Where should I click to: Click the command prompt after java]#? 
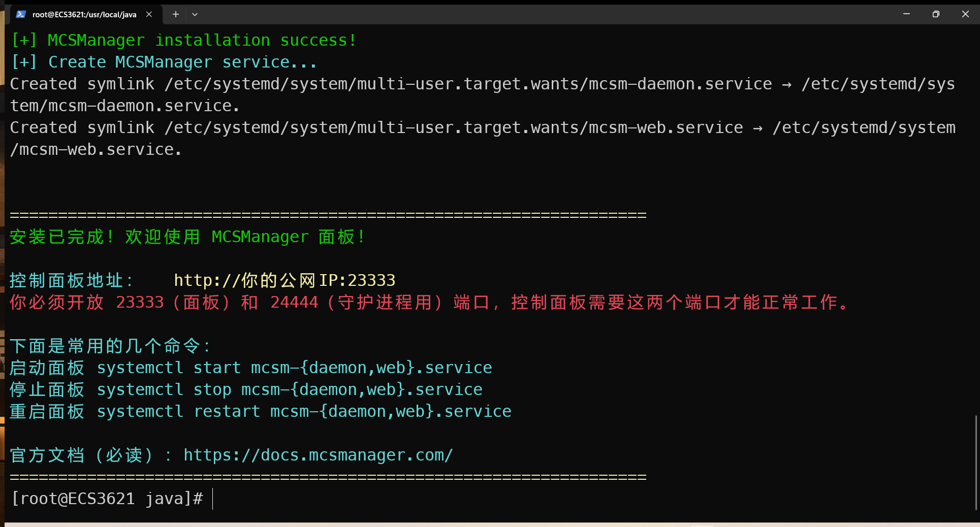coord(213,499)
